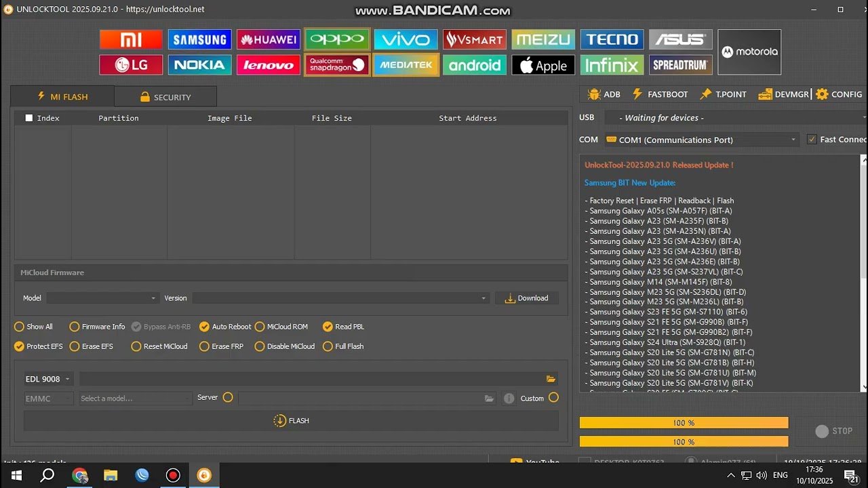Enable the Full Flash option
Viewport: 868px width, 488px height.
click(x=343, y=346)
